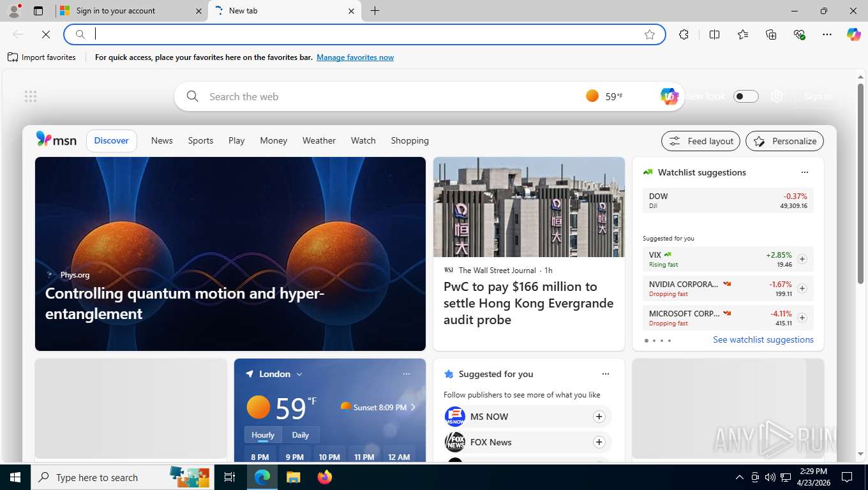This screenshot has width=868, height=490.
Task: Open the Extensions puzzle icon
Action: [x=684, y=34]
